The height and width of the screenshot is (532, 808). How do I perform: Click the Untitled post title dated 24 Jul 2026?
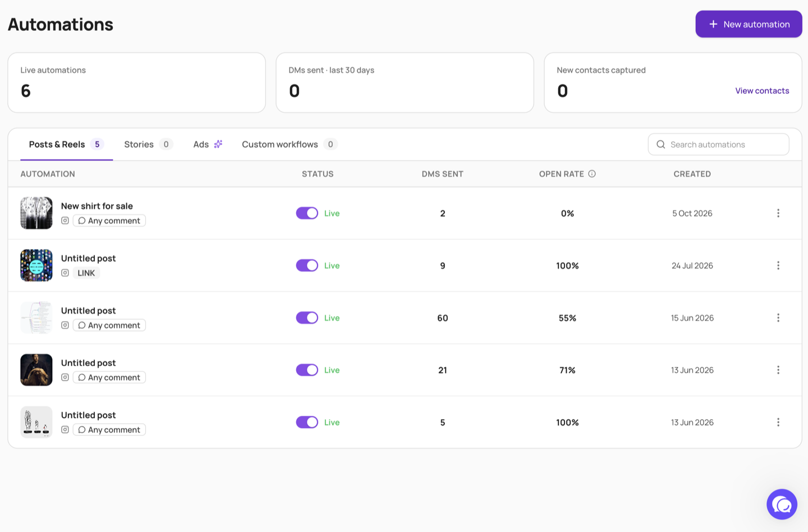[88, 258]
